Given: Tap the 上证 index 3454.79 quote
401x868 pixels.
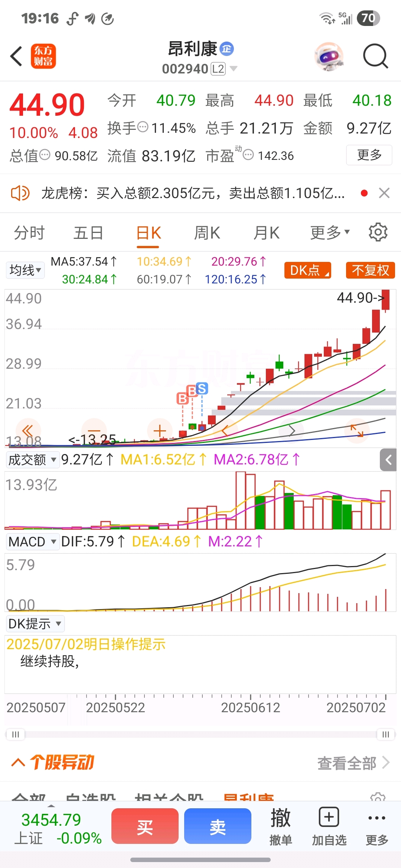Looking at the screenshot, I should click(x=58, y=828).
